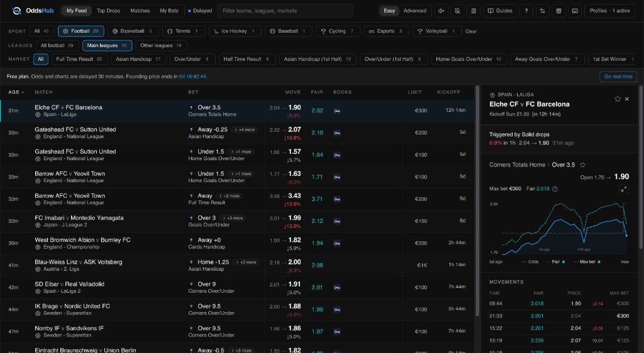644x353 pixels.
Task: Expand +3 more in Barrow AFC Away row
Action: [229, 196]
